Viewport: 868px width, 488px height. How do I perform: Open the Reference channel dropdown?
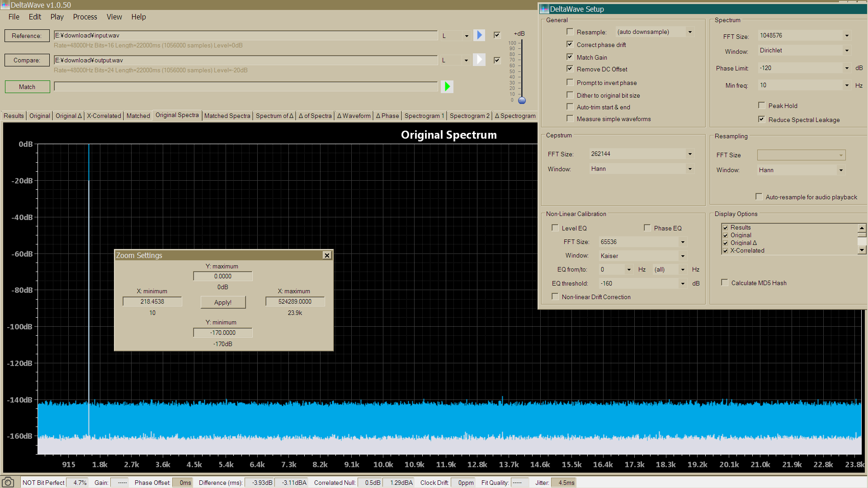467,36
